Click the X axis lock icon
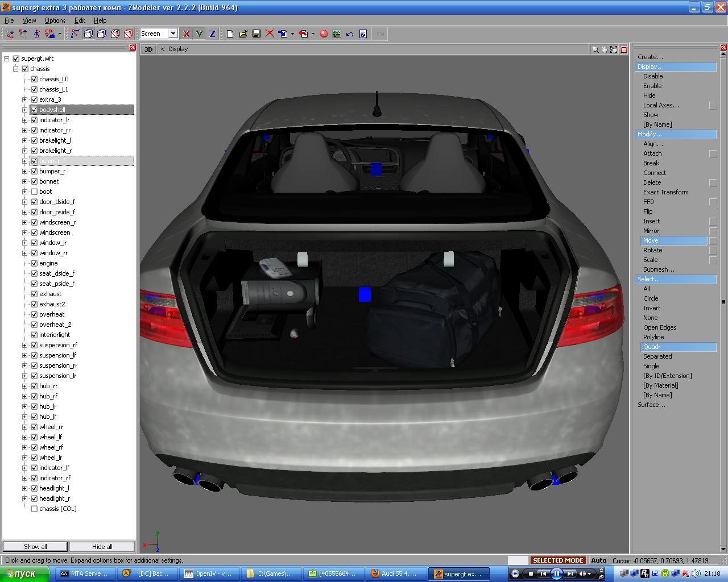 [x=186, y=34]
